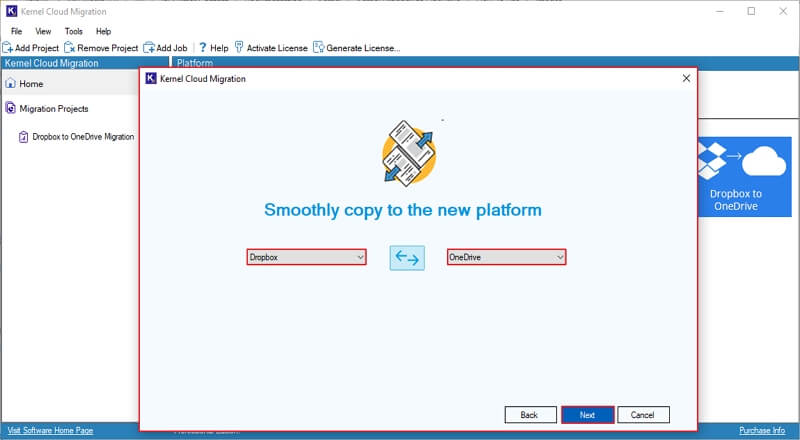800x440 pixels.
Task: Click the Migration Projects sidebar icon
Action: (11, 108)
